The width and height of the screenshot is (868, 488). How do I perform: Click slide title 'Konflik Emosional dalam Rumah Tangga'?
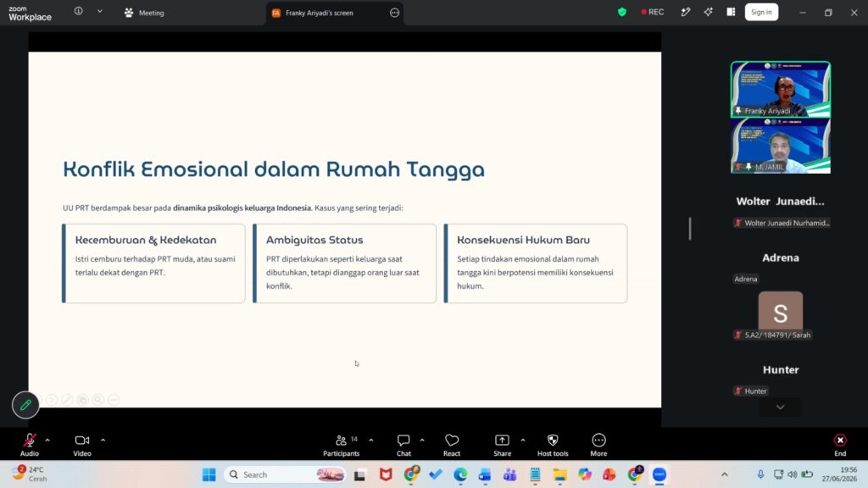[274, 169]
